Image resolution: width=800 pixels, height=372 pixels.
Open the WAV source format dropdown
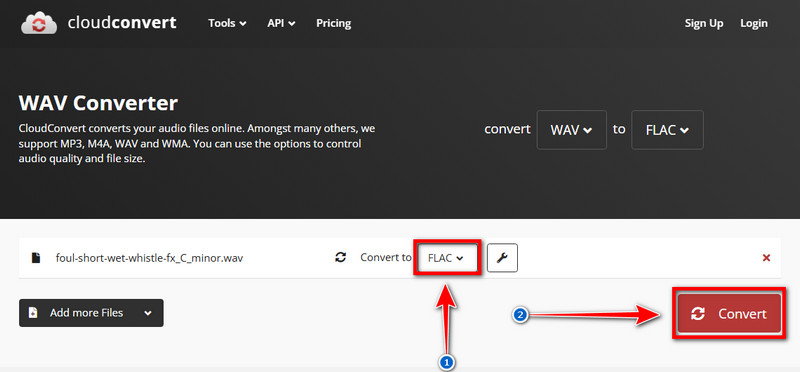pos(571,130)
